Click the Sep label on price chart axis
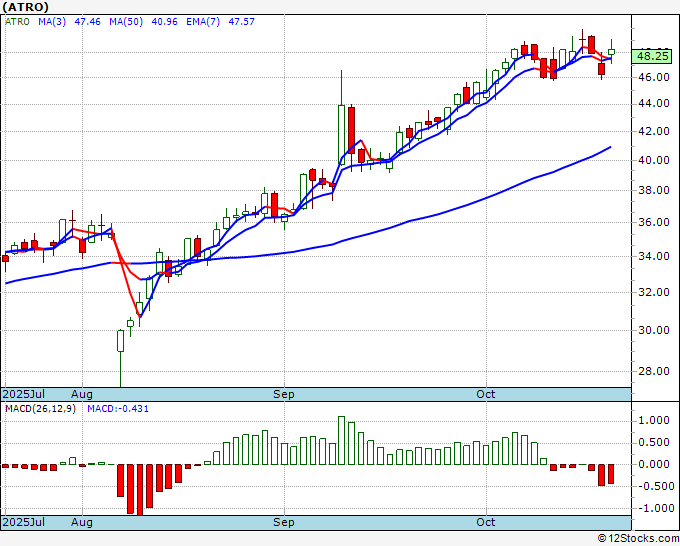 click(x=284, y=394)
